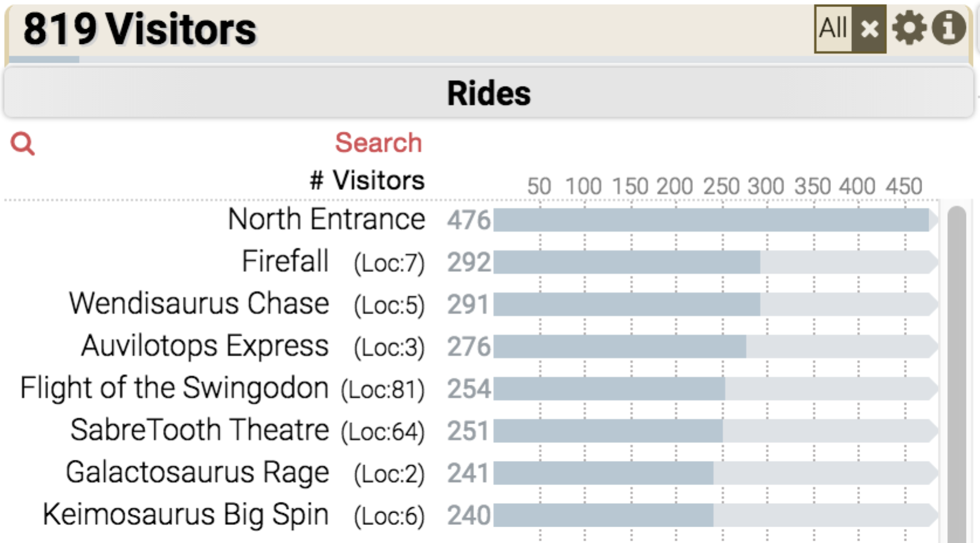Click the 819 Visitors title
The image size is (980, 543).
click(139, 29)
